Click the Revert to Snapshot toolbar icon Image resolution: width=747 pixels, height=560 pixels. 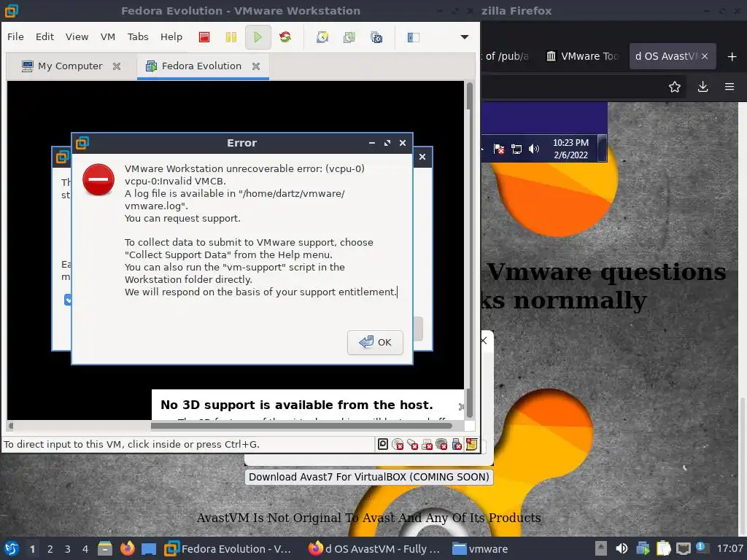click(x=349, y=37)
